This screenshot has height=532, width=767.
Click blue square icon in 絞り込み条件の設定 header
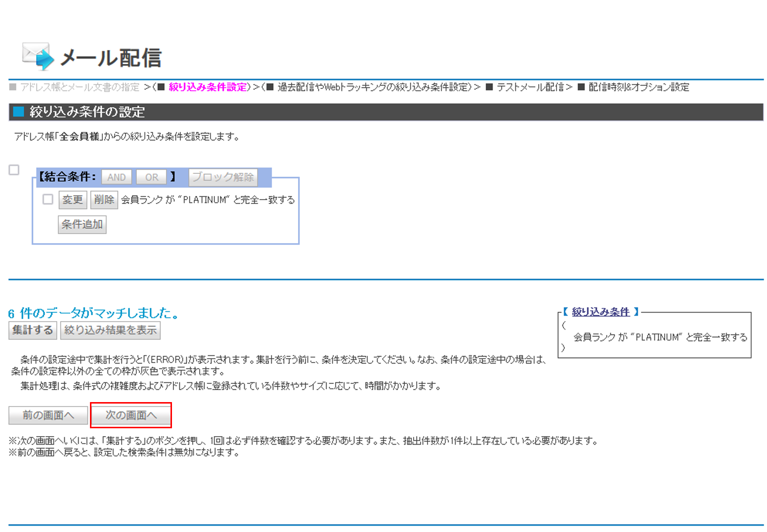[18, 112]
